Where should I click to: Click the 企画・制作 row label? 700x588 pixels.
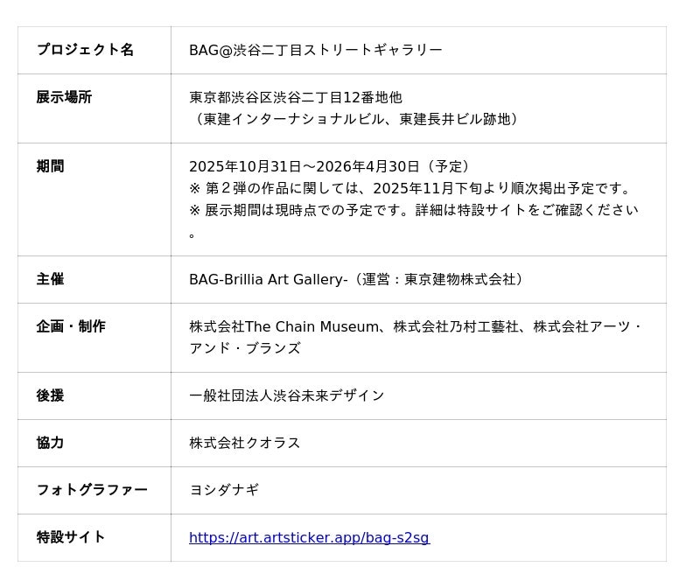(x=71, y=326)
